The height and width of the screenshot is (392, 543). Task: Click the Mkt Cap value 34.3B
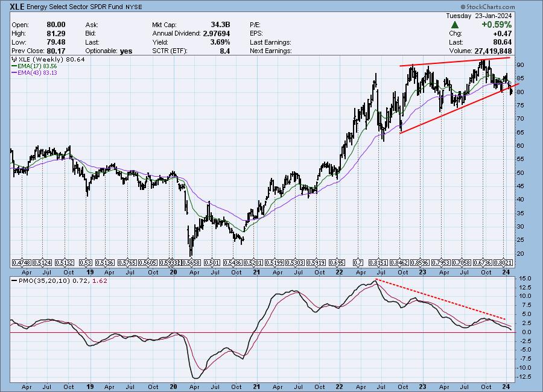[x=220, y=25]
